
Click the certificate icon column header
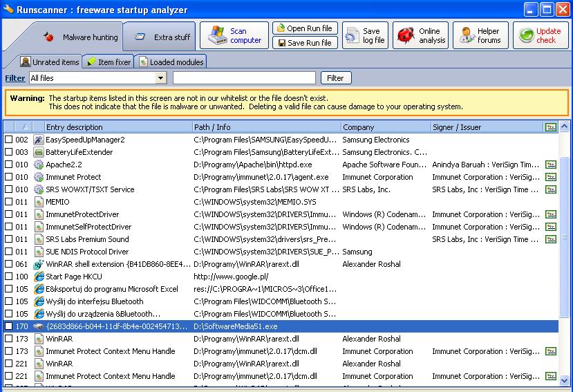point(551,127)
